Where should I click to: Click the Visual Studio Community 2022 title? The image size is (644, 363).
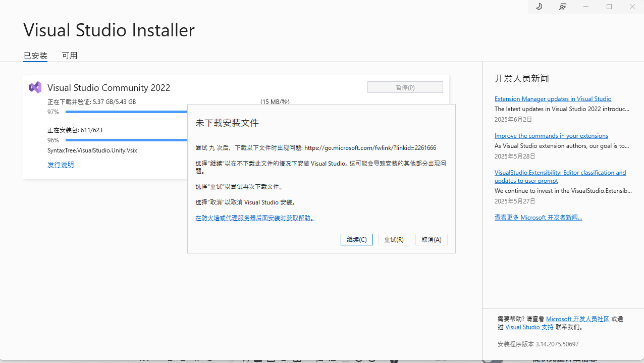pyautogui.click(x=109, y=88)
